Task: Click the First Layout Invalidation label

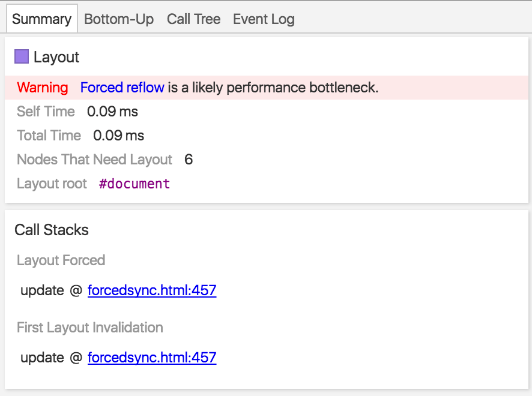Action: click(x=90, y=328)
